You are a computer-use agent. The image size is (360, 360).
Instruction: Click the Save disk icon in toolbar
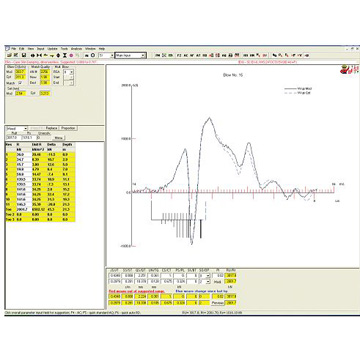(x=24, y=55)
